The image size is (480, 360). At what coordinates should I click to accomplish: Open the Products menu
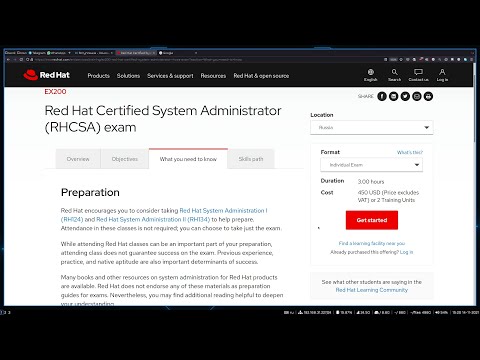98,76
